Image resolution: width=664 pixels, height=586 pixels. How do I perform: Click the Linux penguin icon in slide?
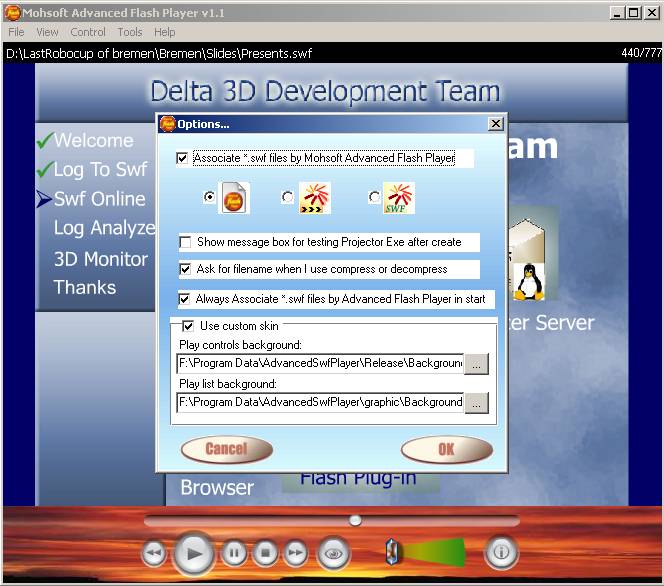tap(528, 282)
